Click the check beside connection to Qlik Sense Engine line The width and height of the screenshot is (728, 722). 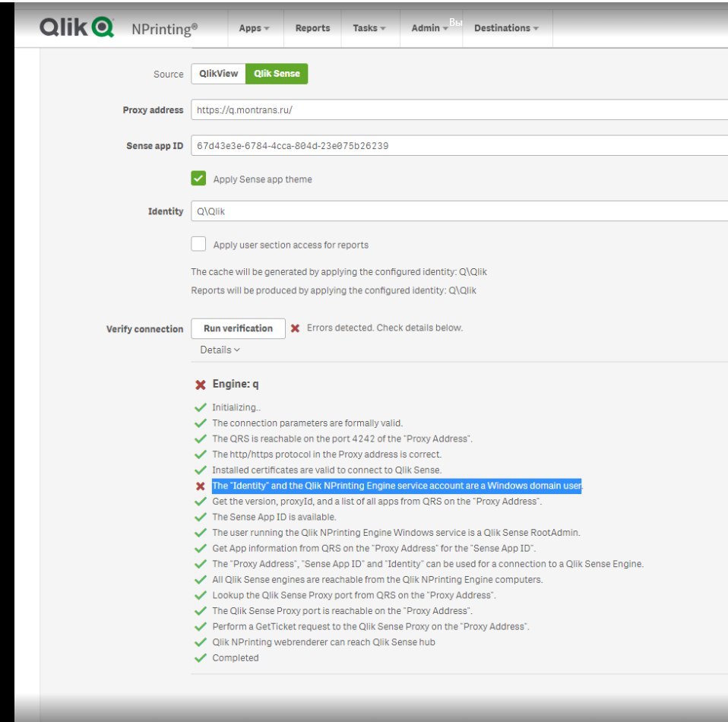200,564
